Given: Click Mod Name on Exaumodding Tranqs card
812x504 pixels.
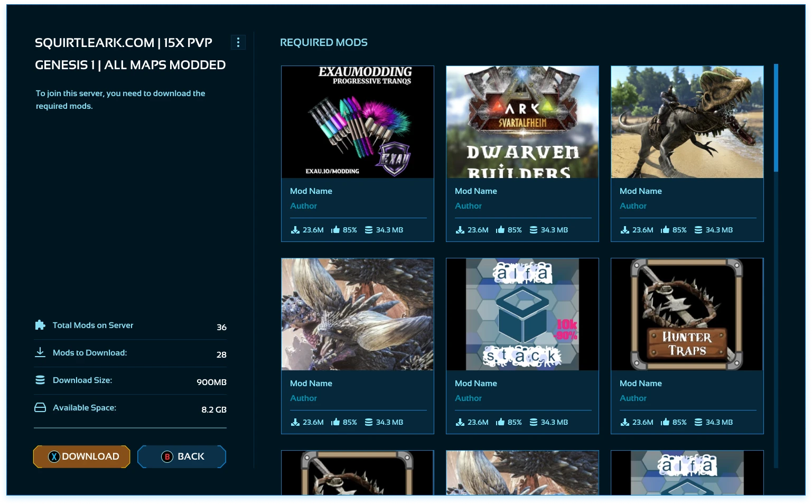Looking at the screenshot, I should point(311,191).
